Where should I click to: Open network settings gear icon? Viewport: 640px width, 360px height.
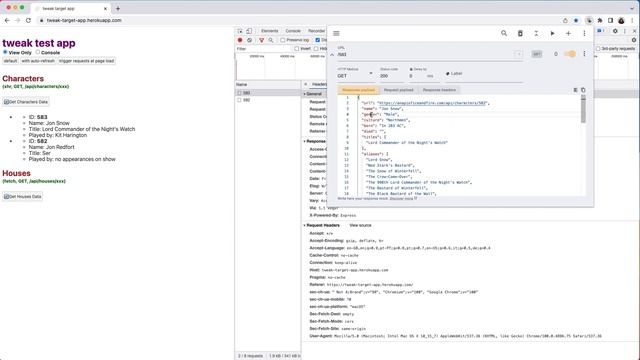pos(634,40)
